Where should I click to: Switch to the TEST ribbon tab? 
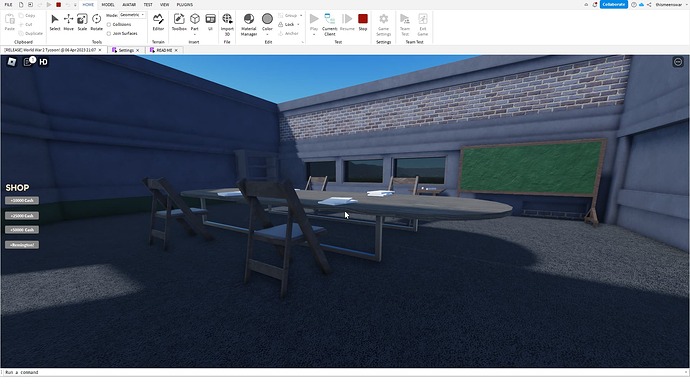[x=148, y=4]
